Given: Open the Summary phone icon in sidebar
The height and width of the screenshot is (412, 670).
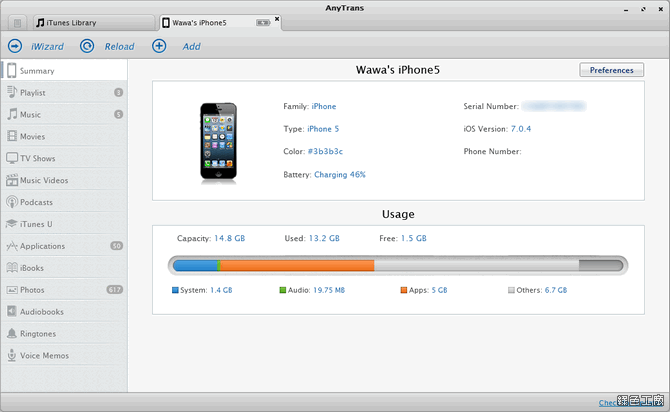Looking at the screenshot, I should point(12,71).
